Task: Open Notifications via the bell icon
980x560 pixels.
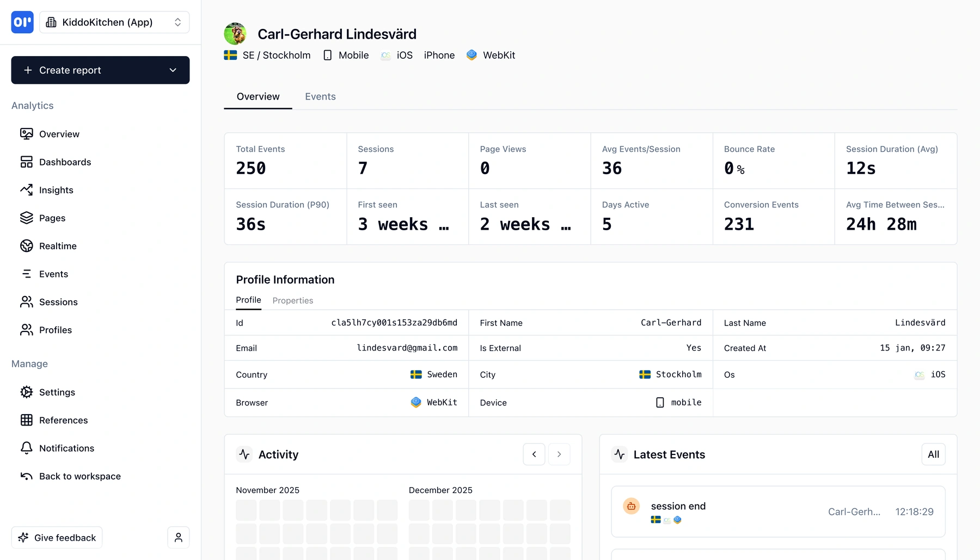Action: tap(27, 448)
